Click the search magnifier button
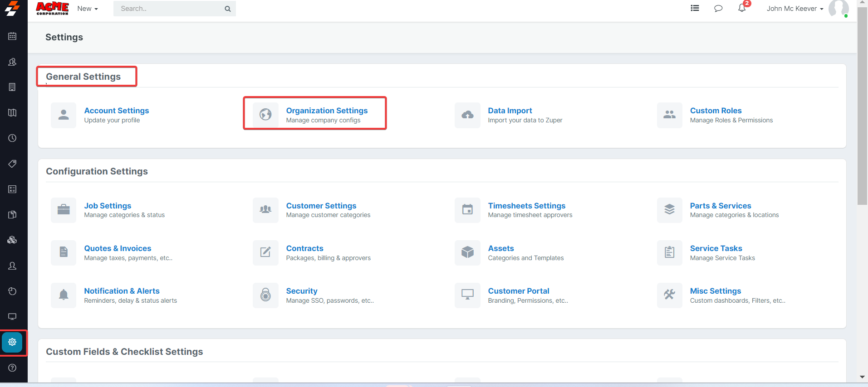Viewport: 868px width, 387px height. click(x=227, y=9)
